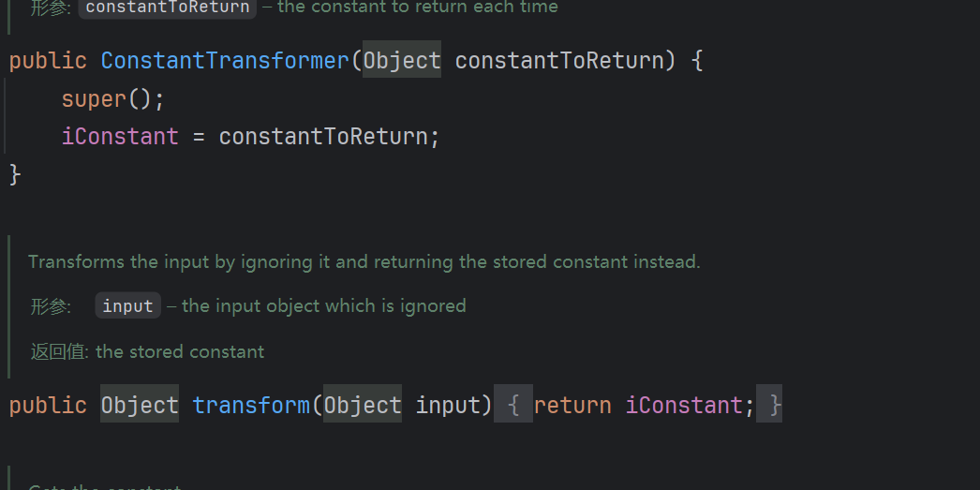Click the iConstant field in the assignment
This screenshot has height=490, width=980.
[120, 137]
